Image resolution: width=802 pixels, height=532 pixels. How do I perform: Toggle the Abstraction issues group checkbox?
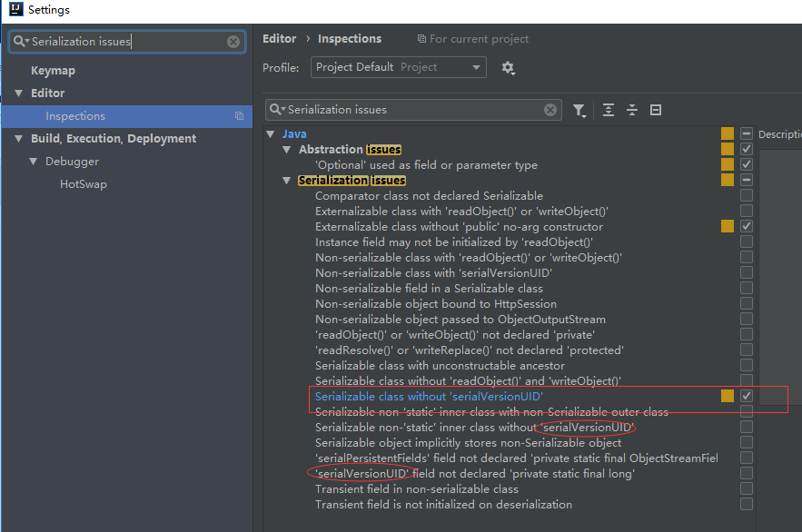click(746, 149)
